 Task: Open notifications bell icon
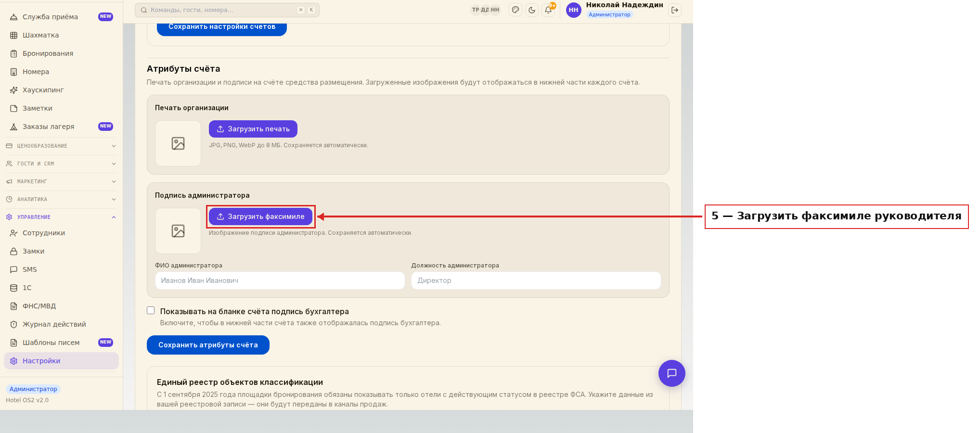548,10
